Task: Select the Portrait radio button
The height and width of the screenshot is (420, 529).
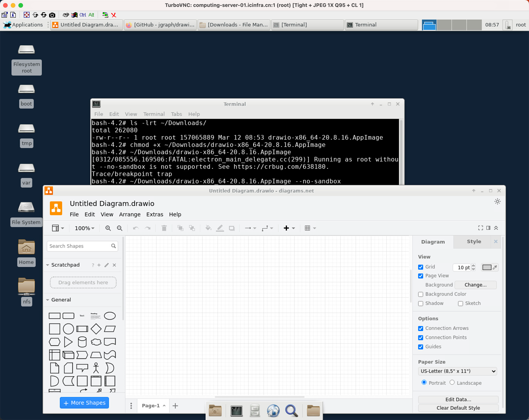Action: pyautogui.click(x=424, y=382)
